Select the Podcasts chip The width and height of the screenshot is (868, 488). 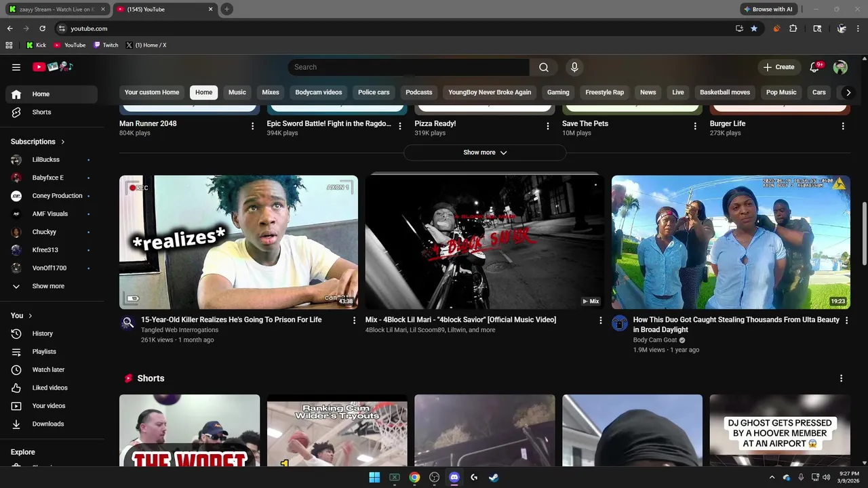(419, 92)
